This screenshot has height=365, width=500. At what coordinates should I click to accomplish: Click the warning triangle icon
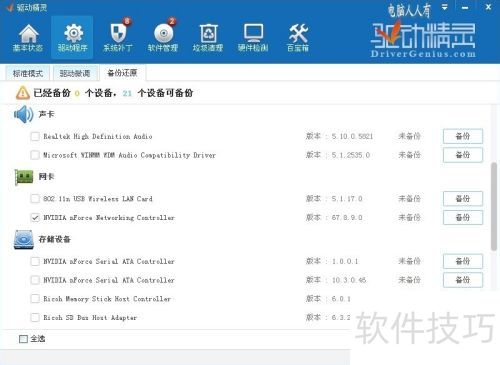pos(23,93)
